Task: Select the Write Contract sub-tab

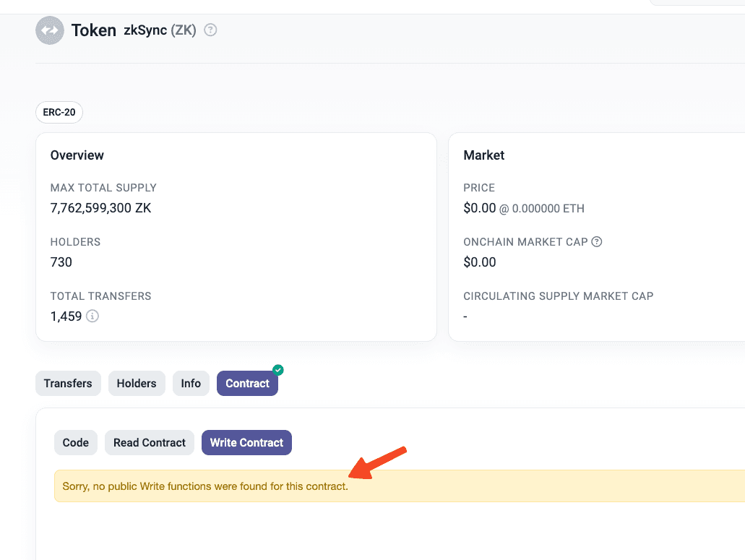Action: [x=246, y=443]
